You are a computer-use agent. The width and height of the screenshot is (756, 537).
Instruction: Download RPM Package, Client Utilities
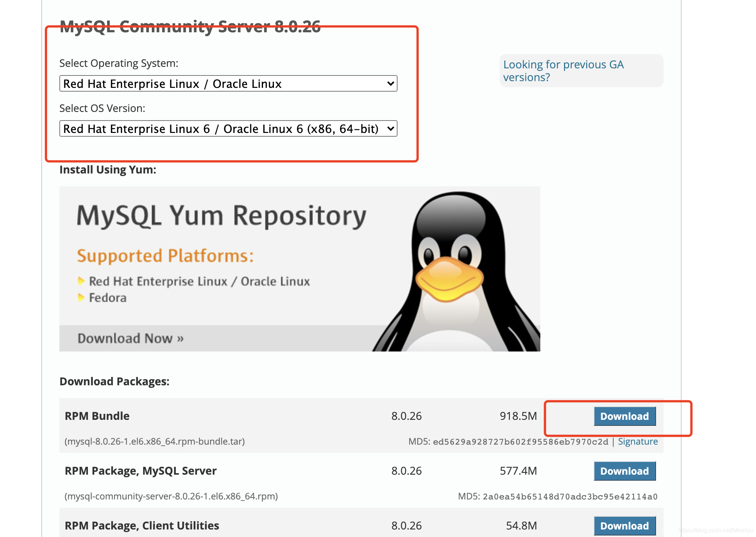(x=624, y=526)
